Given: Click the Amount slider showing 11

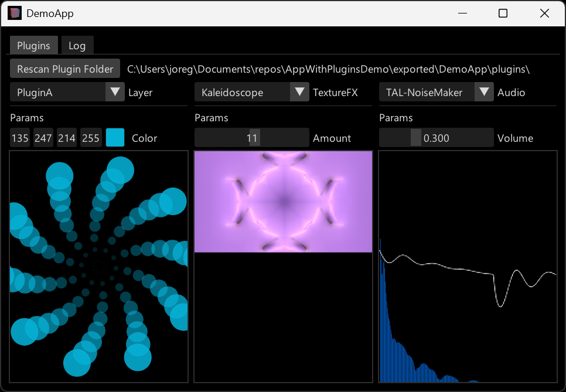Looking at the screenshot, I should [251, 138].
